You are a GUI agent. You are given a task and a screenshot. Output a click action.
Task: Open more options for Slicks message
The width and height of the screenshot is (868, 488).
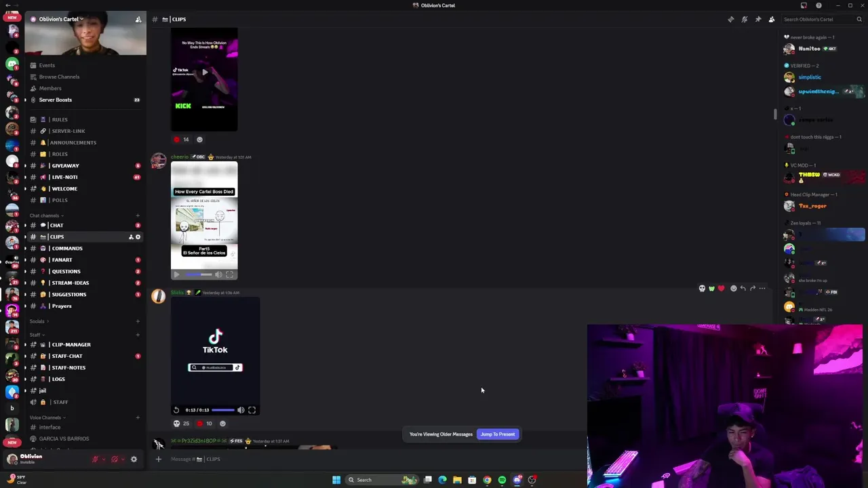[762, 289]
